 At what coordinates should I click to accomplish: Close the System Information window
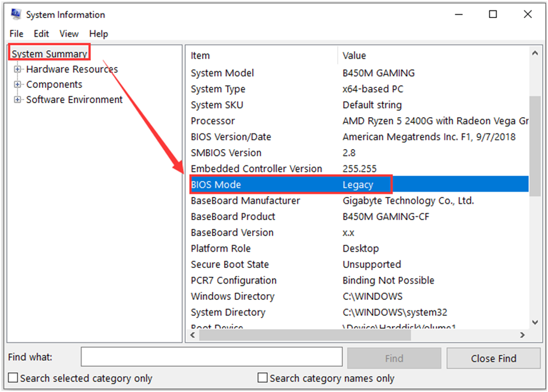point(528,15)
